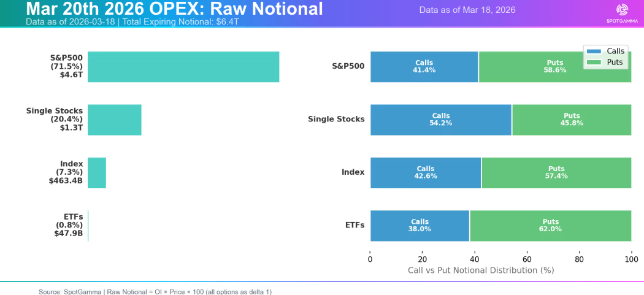This screenshot has width=644, height=295.
Task: Click the SpotGamma source footnote
Action: [155, 292]
